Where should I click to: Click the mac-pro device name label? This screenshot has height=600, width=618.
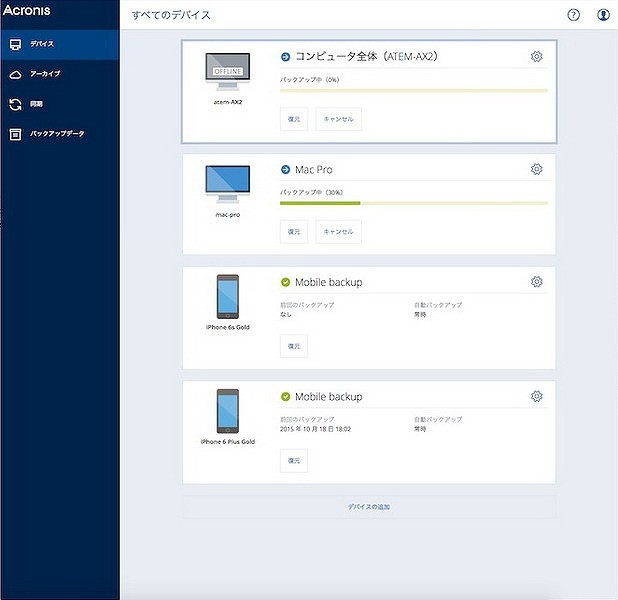[228, 215]
